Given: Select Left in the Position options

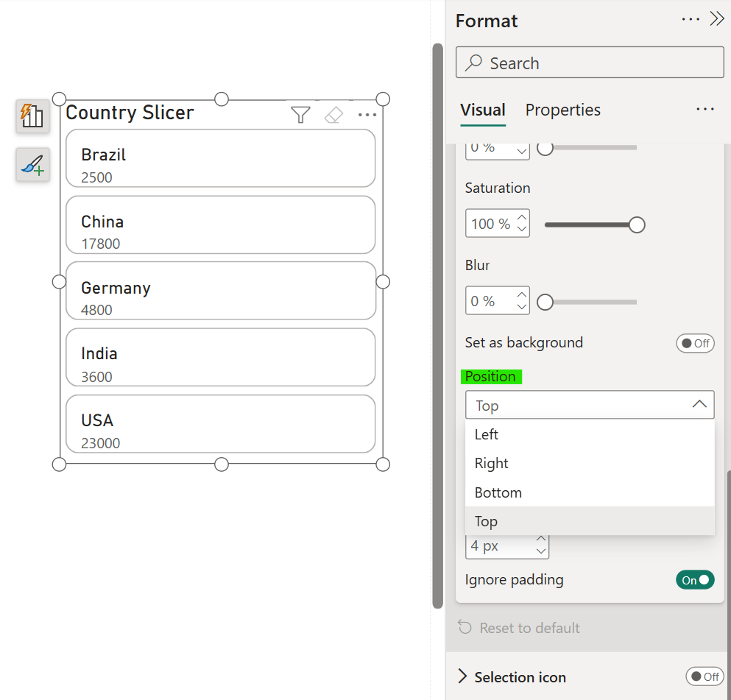Looking at the screenshot, I should click(487, 434).
